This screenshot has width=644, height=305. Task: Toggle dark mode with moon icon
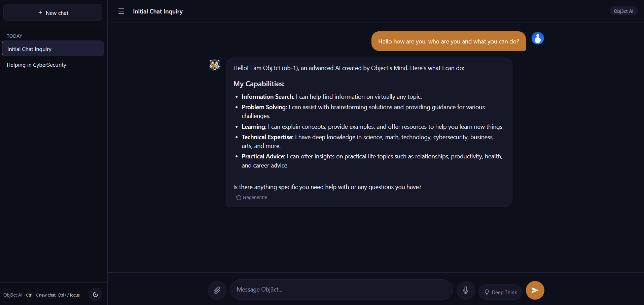point(96,295)
